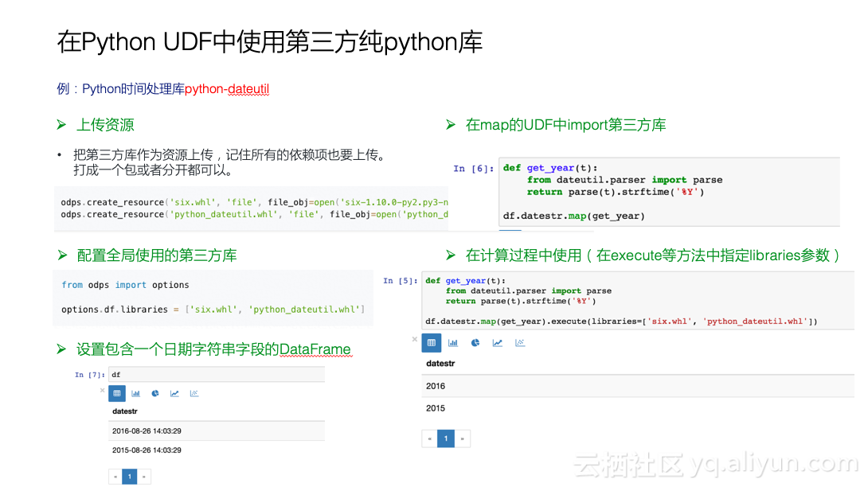The image size is (868, 487).
Task: Click the 上传资源 heading
Action: point(105,125)
